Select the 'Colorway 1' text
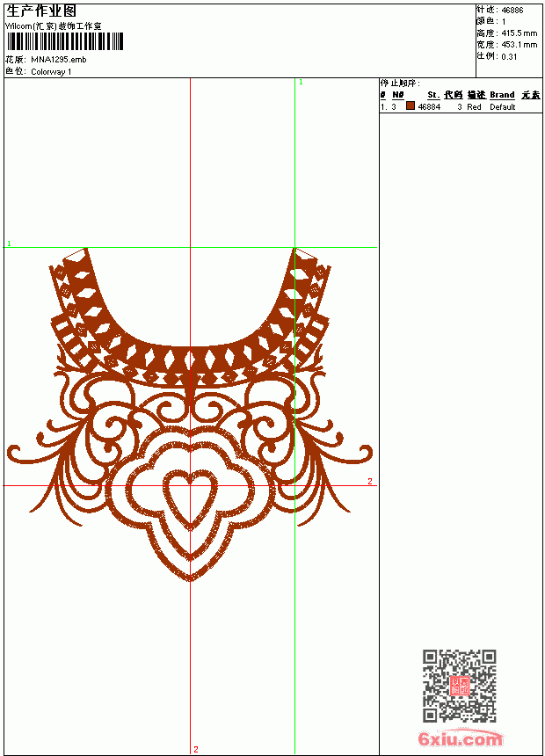This screenshot has height=756, width=545. pyautogui.click(x=51, y=72)
